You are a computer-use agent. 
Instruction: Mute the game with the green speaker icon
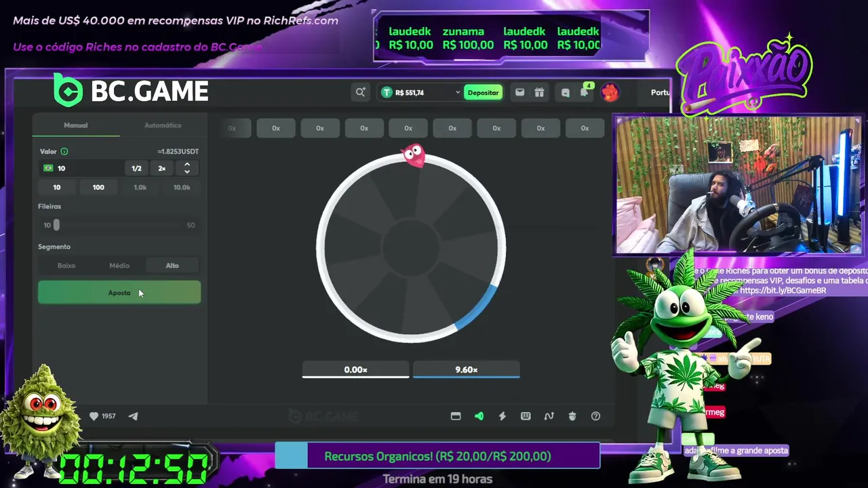[x=479, y=416]
